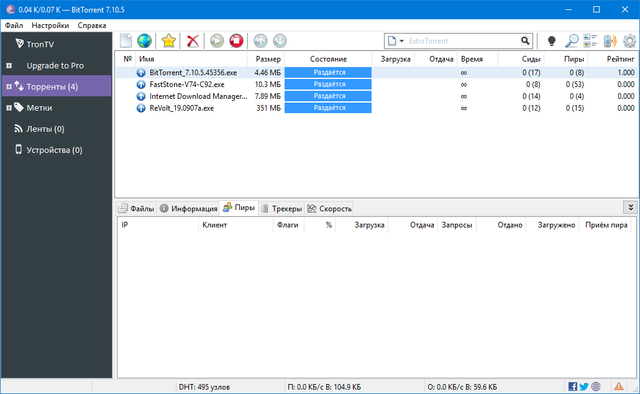The image size is (640, 394).
Task: Click the globe web icon in status bar
Action: [x=596, y=386]
